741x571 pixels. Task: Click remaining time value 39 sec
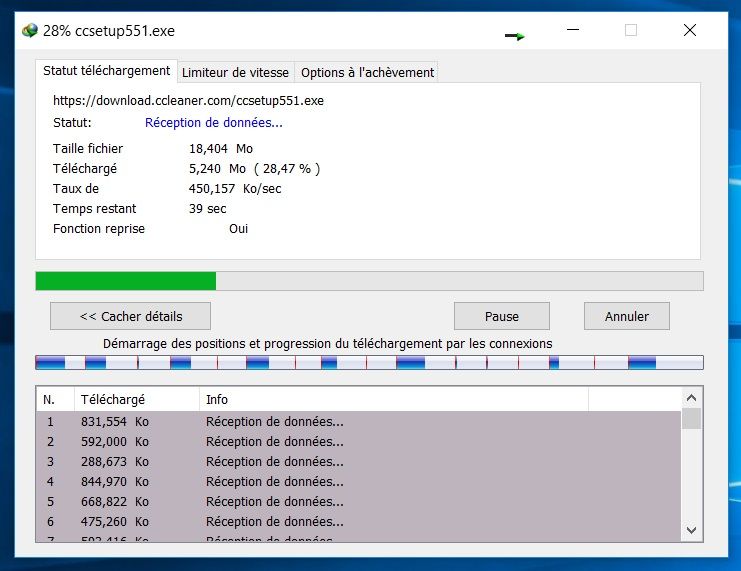coord(207,208)
